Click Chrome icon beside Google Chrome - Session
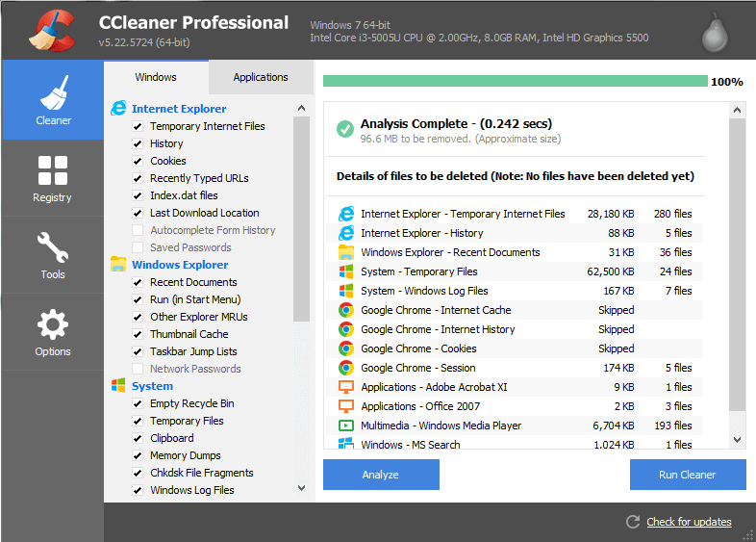The width and height of the screenshot is (756, 542). coord(345,368)
